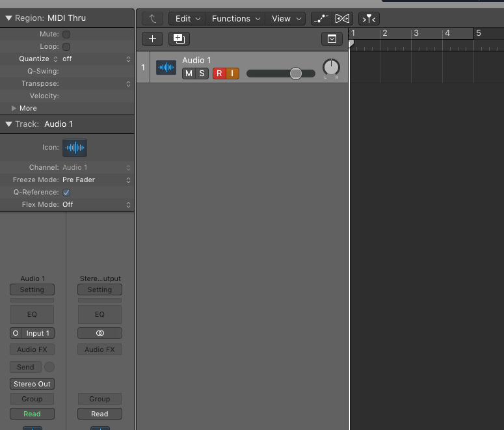Open the Flex Mode dropdown
Viewport: 504px width, 430px height.
pyautogui.click(x=96, y=204)
